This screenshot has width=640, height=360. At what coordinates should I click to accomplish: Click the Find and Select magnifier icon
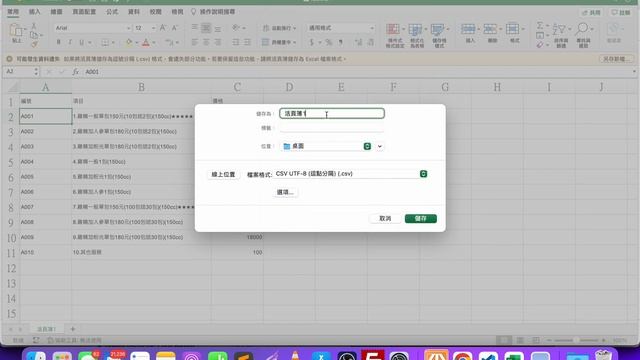tap(582, 29)
